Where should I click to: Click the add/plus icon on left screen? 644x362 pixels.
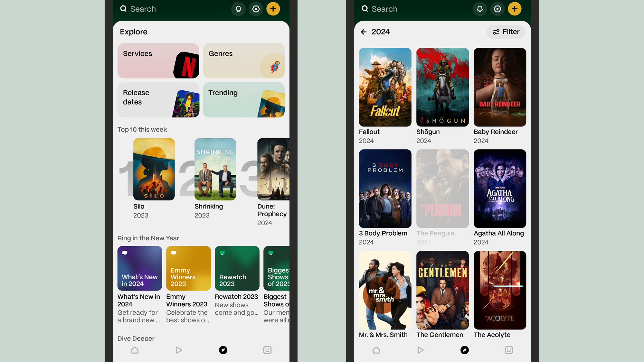click(x=273, y=8)
